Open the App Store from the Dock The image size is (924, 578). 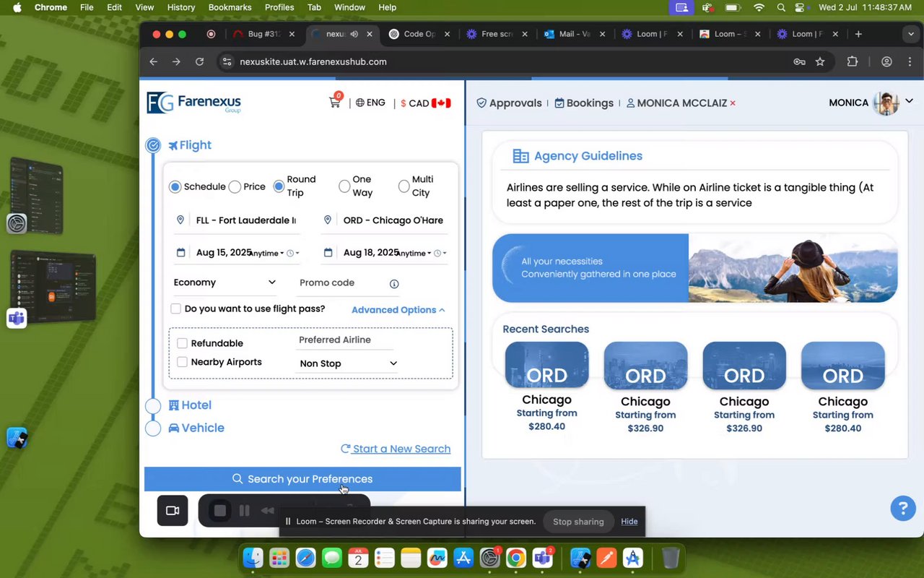463,558
